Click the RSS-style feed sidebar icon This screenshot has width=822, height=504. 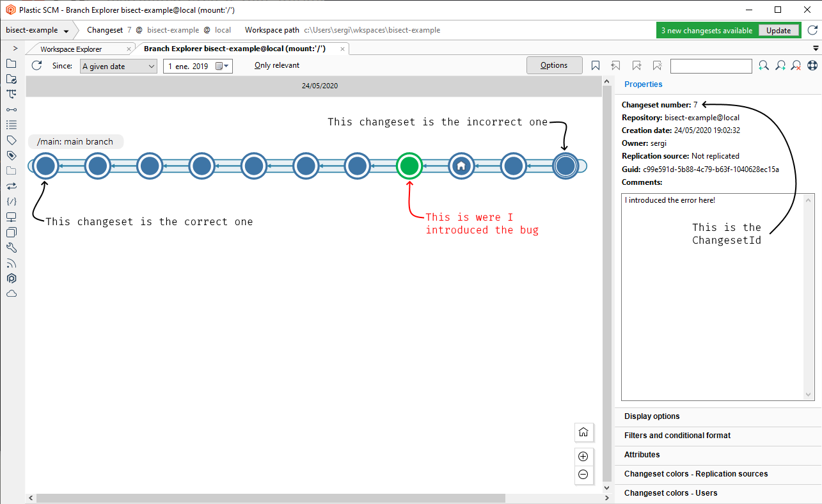pyautogui.click(x=11, y=263)
